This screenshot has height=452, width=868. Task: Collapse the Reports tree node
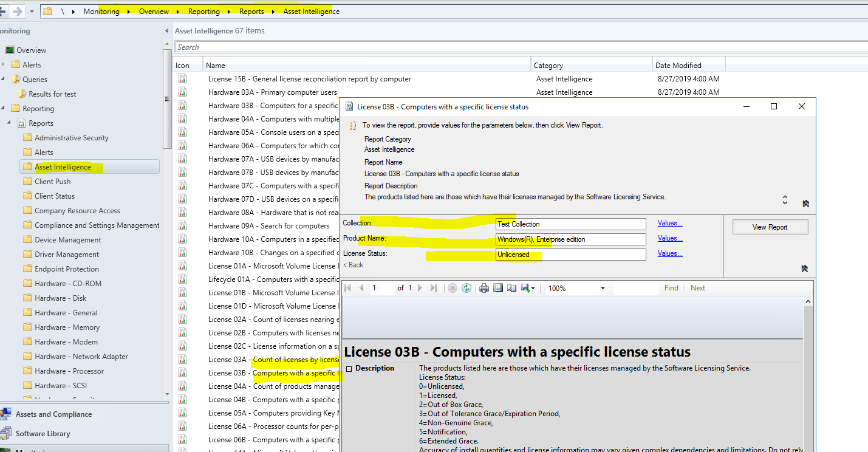[x=9, y=123]
